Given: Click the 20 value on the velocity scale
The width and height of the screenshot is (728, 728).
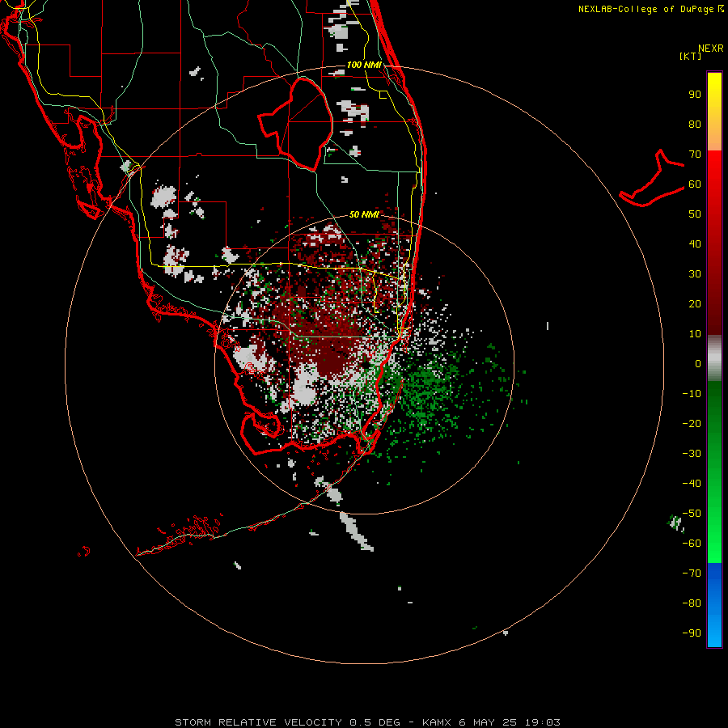Looking at the screenshot, I should pyautogui.click(x=695, y=303).
